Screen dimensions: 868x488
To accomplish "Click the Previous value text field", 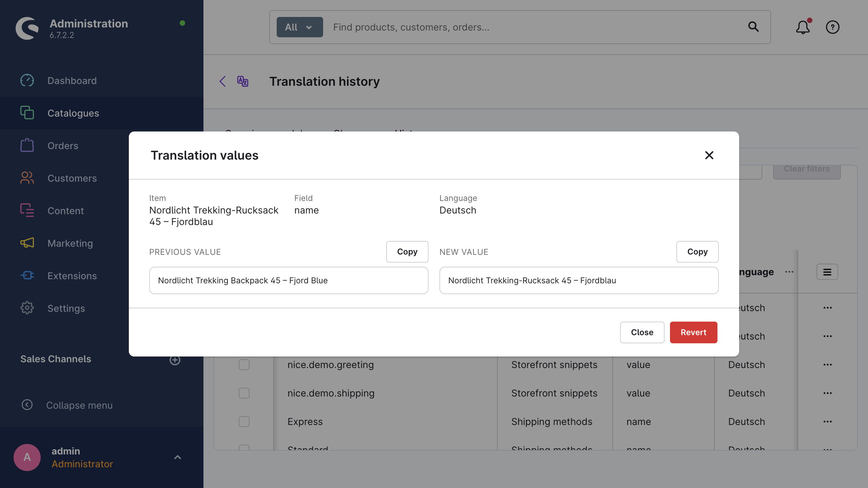I will 289,280.
